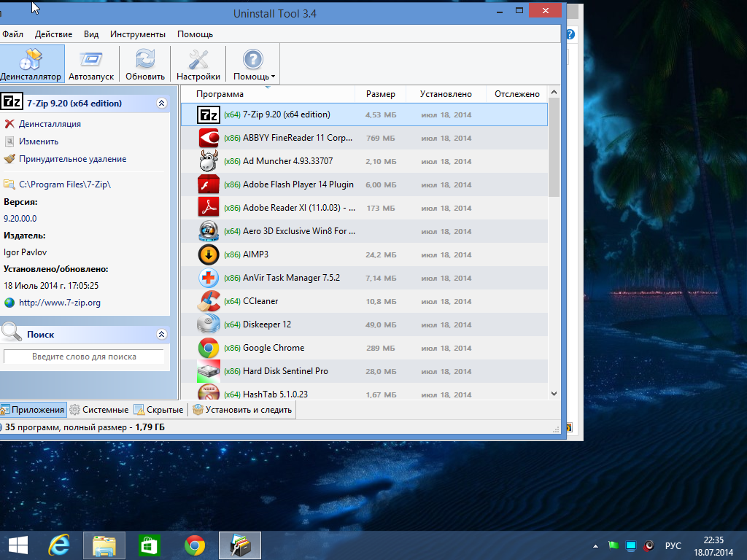Click the Adobe Reader XI icon
The image size is (747, 560).
[x=208, y=208]
